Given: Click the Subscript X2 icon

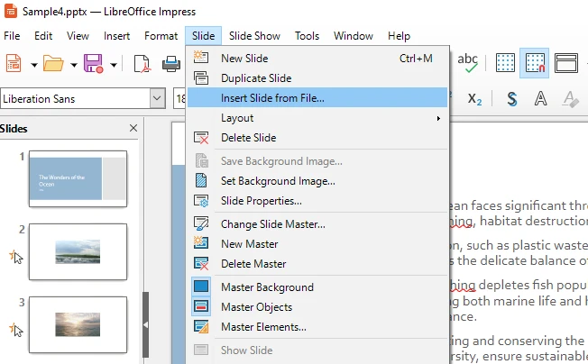Looking at the screenshot, I should tap(474, 99).
